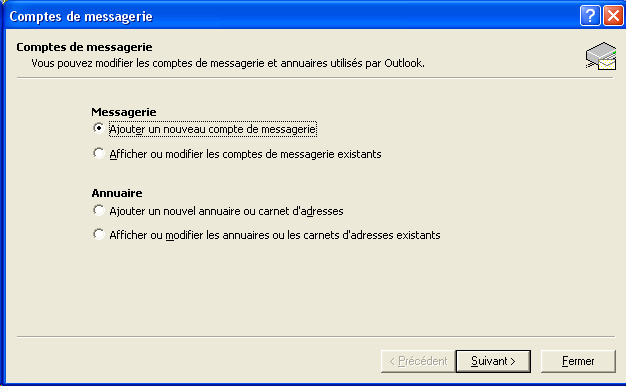Click label text mentioning comptes de messagerie existants
Image resolution: width=626 pixels, height=386 pixels.
tap(246, 154)
